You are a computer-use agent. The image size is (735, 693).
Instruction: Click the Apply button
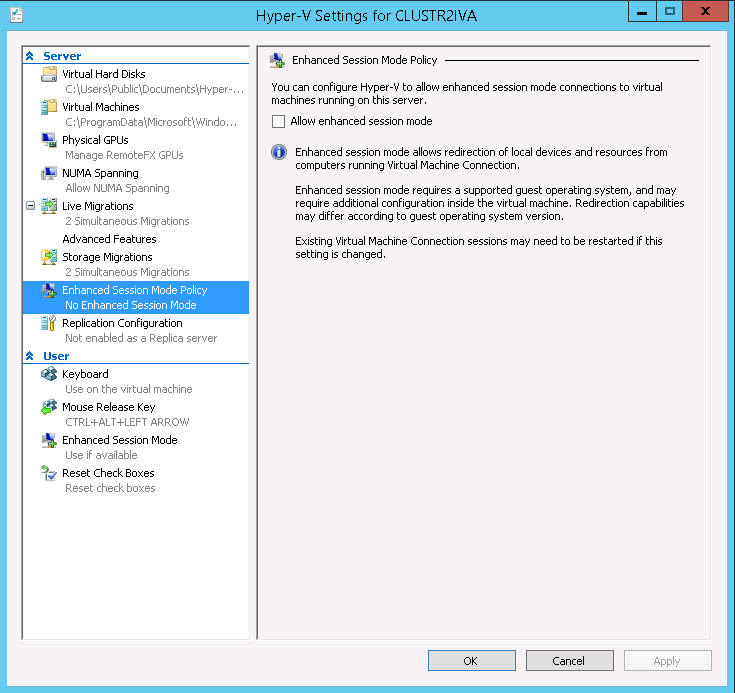click(668, 661)
